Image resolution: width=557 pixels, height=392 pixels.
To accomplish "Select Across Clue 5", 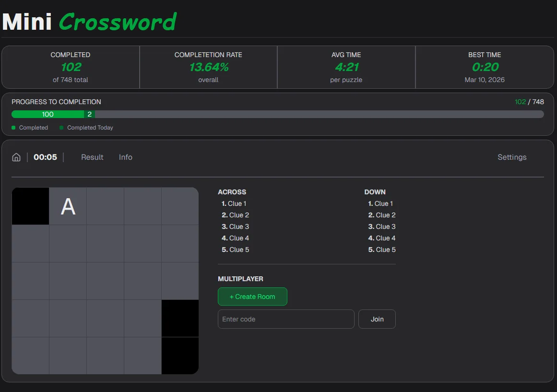I will point(235,249).
